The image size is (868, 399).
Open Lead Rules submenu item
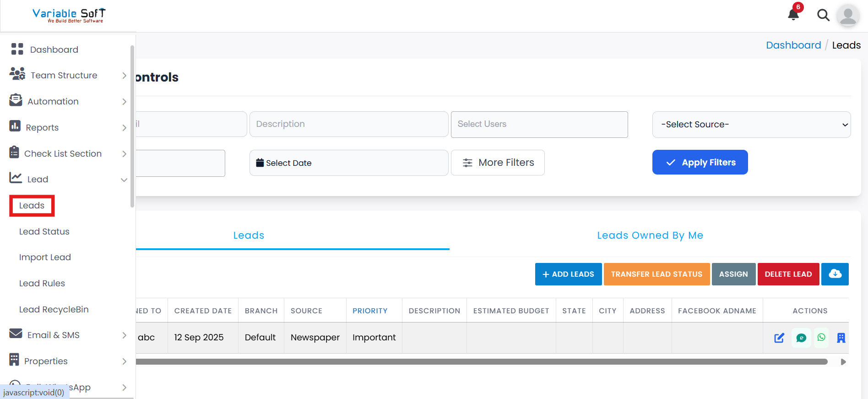coord(42,284)
